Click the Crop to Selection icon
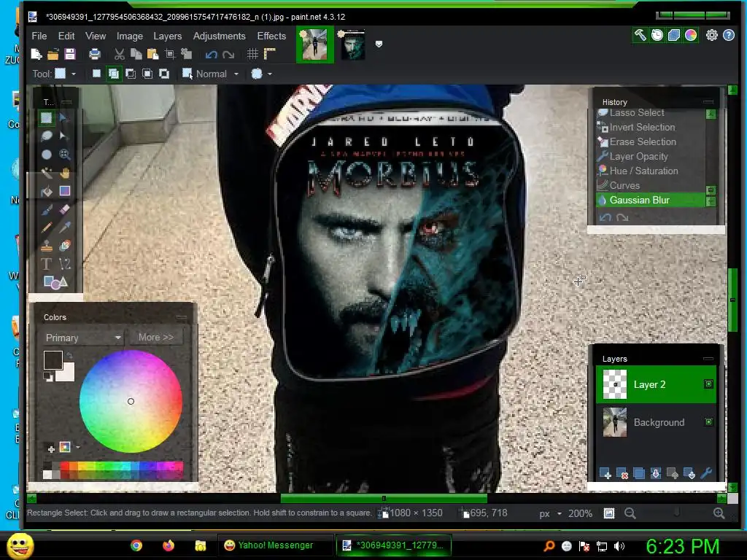 click(x=169, y=54)
